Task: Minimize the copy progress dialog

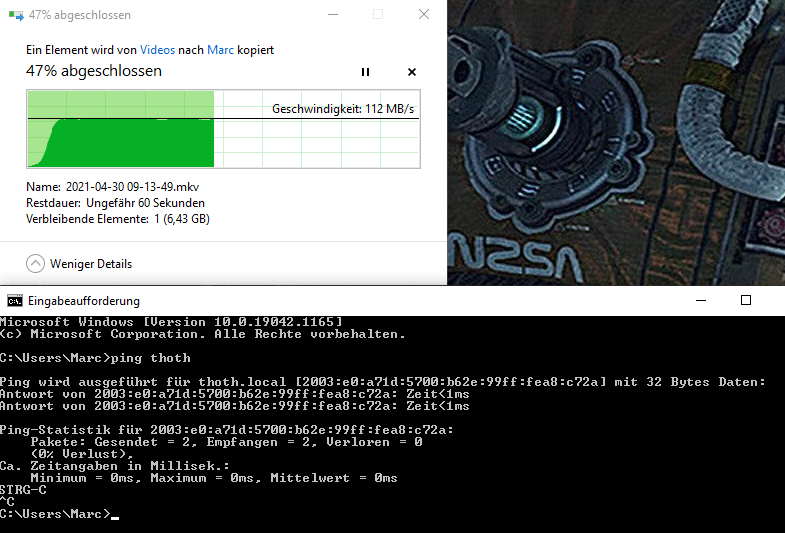Action: point(333,15)
